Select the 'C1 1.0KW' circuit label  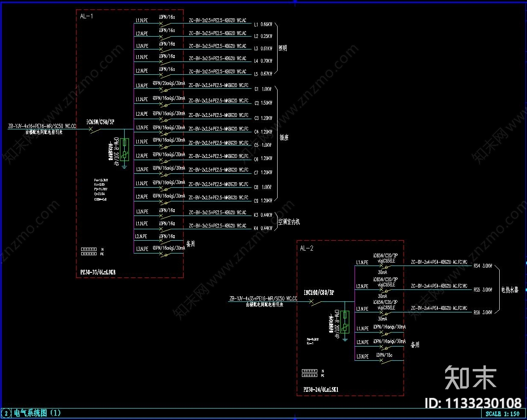(263, 89)
